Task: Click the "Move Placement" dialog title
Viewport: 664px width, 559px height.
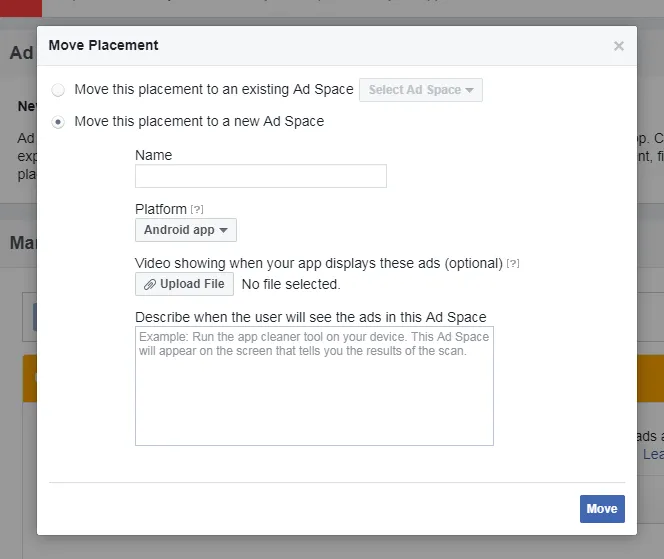Action: [103, 45]
